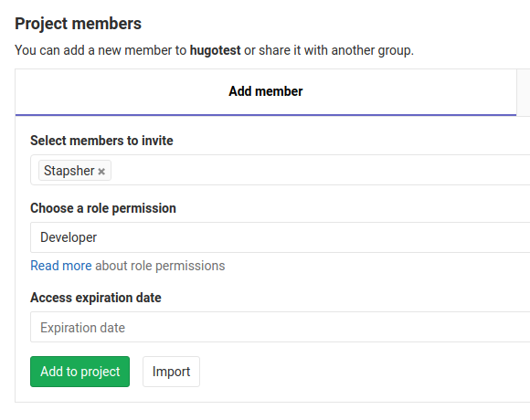Screen dimensions: 530x420
Task: Click the Access expiration date label
Action: [96, 298]
